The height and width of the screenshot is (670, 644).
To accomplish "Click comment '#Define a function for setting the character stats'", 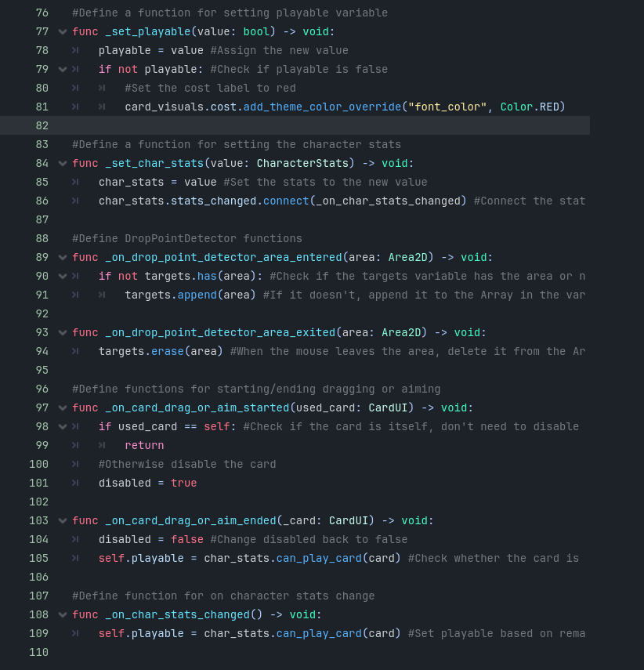I will pyautogui.click(x=237, y=144).
